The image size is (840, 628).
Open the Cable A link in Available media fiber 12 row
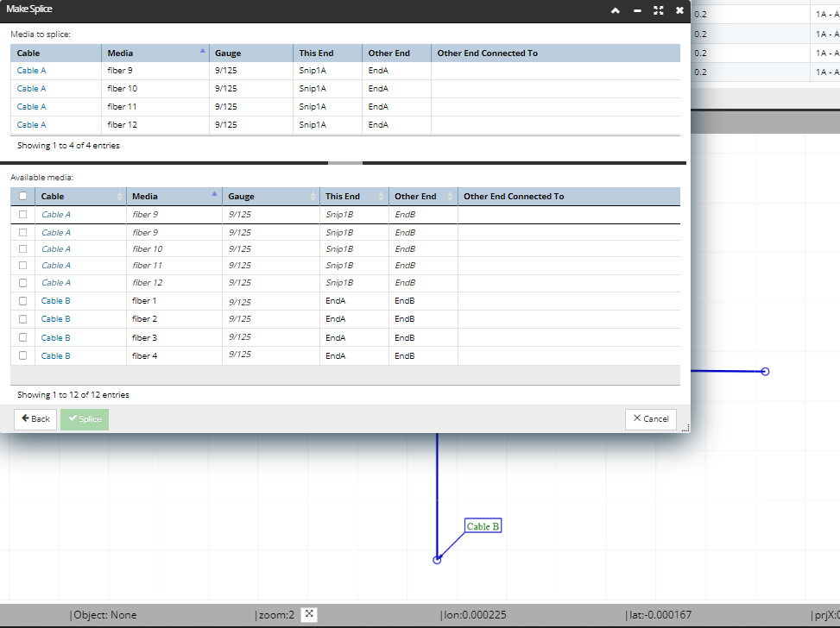point(56,283)
